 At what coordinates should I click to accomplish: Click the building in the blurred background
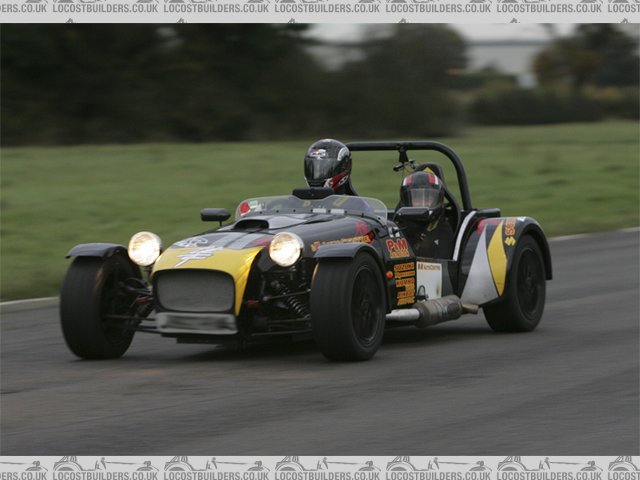[500, 52]
